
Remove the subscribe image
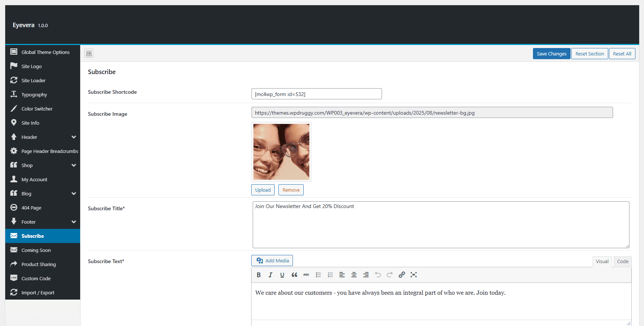[x=291, y=190]
